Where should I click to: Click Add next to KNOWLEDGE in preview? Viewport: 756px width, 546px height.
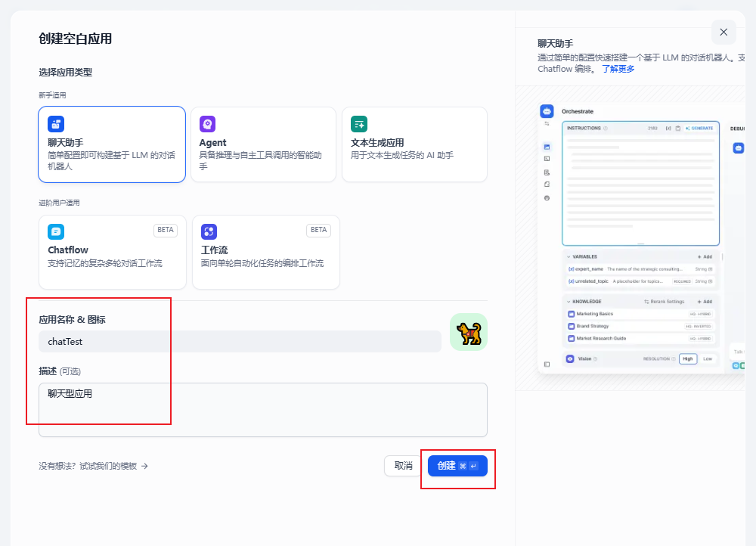tap(705, 302)
